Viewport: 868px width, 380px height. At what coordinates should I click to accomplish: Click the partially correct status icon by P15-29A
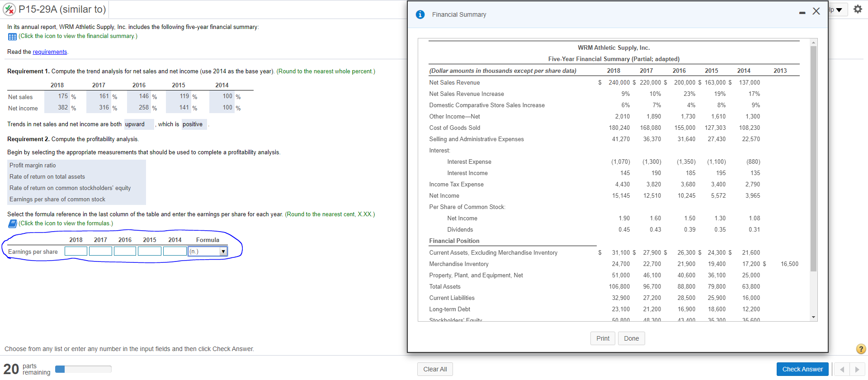[9, 9]
